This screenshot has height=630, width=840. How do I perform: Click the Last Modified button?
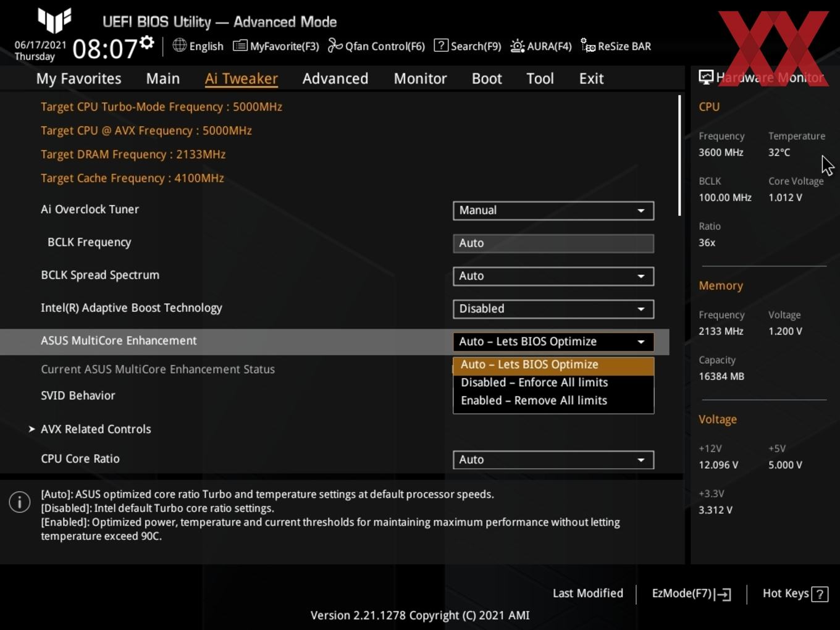[587, 594]
